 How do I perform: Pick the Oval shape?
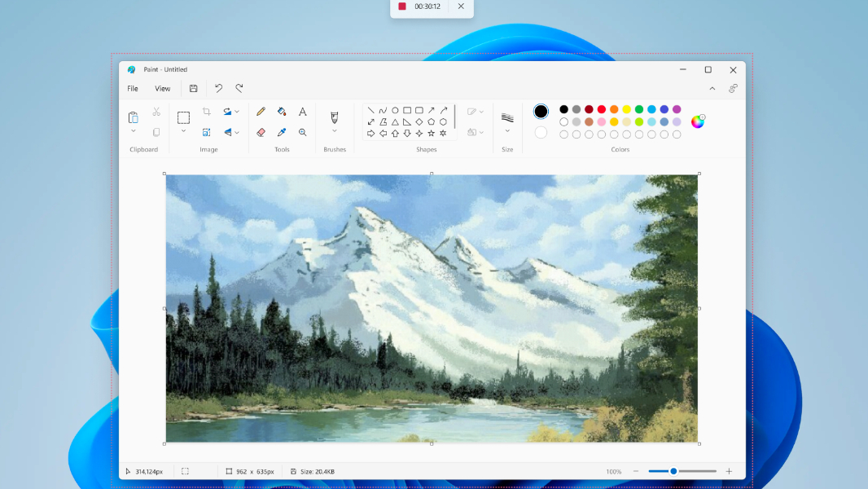(x=395, y=110)
